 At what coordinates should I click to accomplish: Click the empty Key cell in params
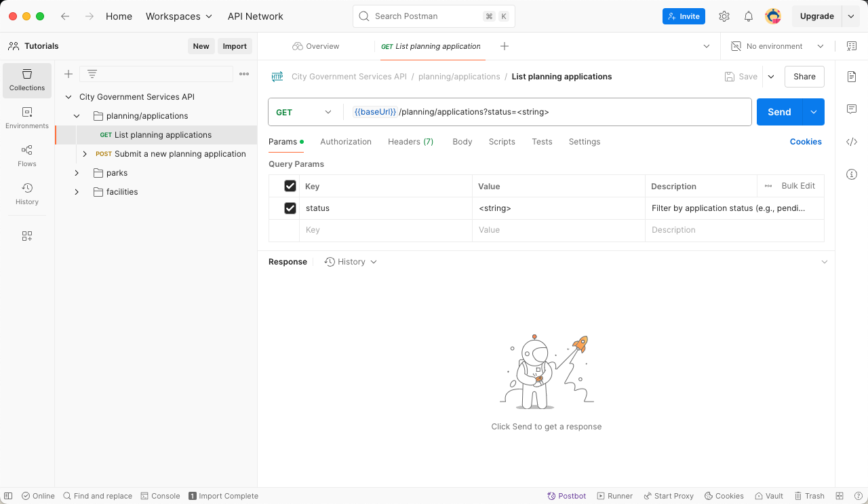pos(386,230)
